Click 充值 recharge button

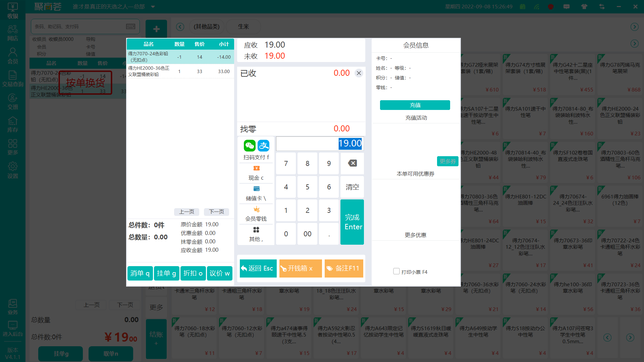coord(415,105)
